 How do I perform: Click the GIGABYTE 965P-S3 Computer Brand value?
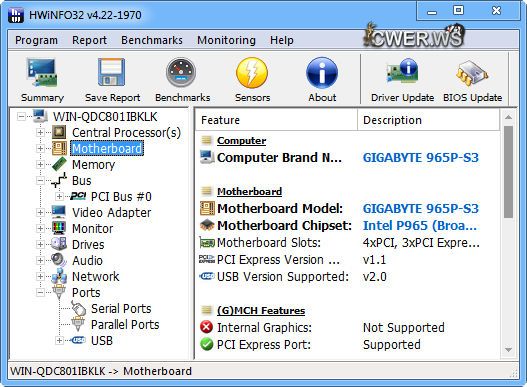(x=420, y=158)
